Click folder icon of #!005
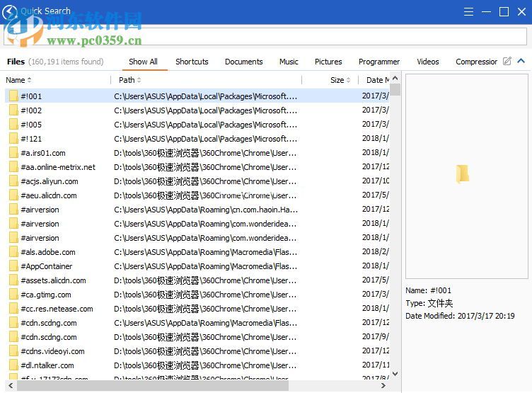532x393 pixels. [13, 125]
